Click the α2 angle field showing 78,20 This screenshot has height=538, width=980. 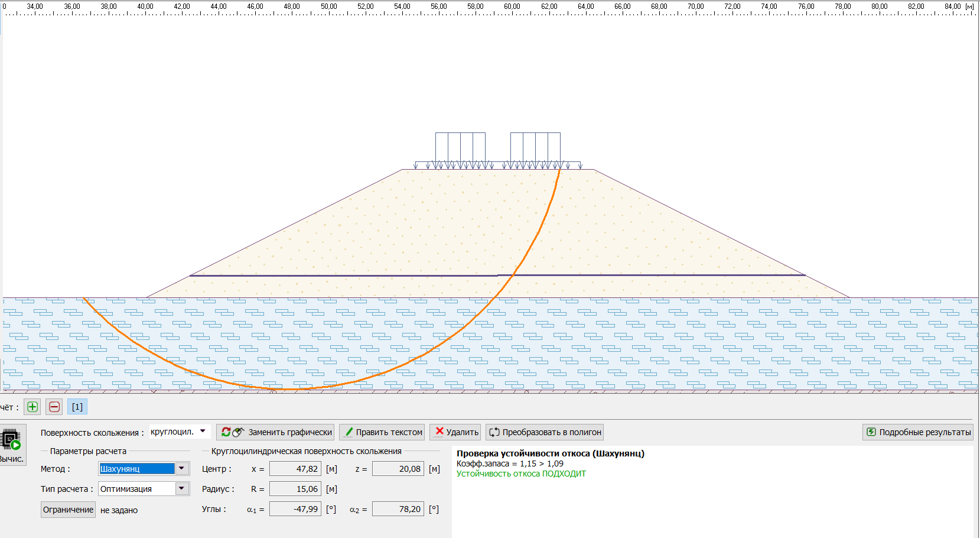click(x=398, y=509)
